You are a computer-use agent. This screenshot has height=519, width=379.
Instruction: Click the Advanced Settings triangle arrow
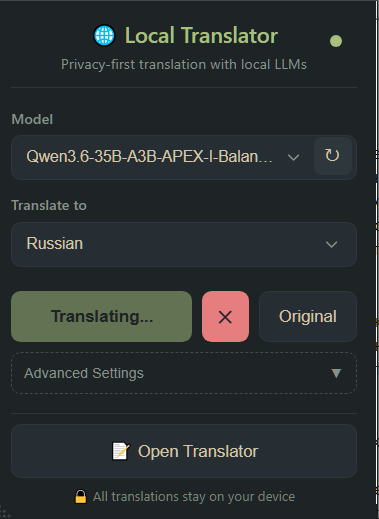tap(336, 373)
